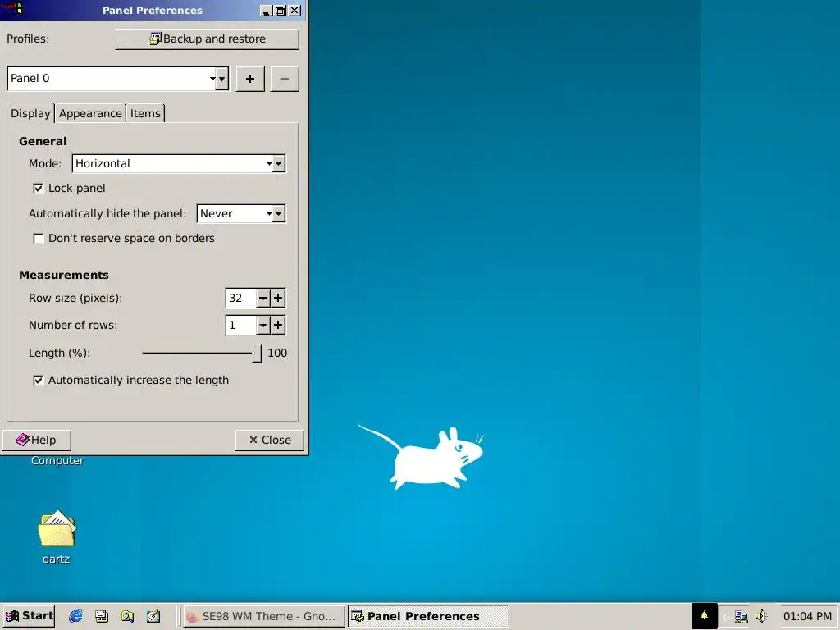Click the 01:04 PM clock
Viewport: 840px width, 630px height.
coord(807,616)
